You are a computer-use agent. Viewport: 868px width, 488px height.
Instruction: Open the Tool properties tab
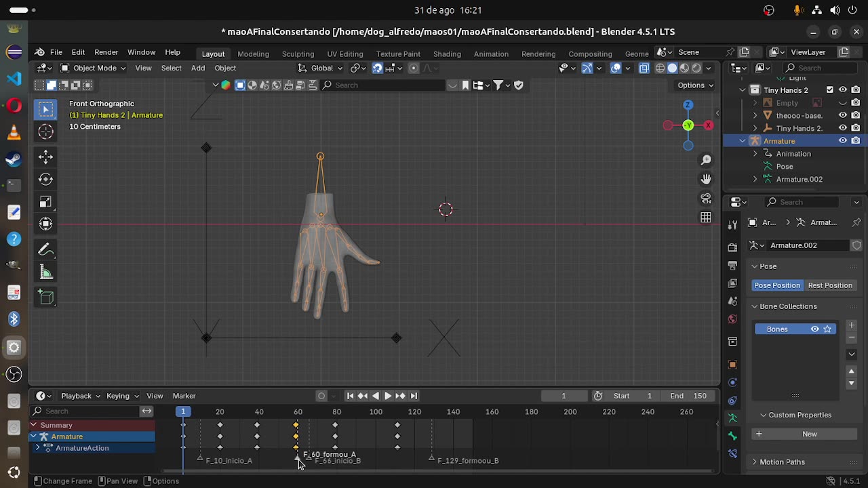pos(732,224)
